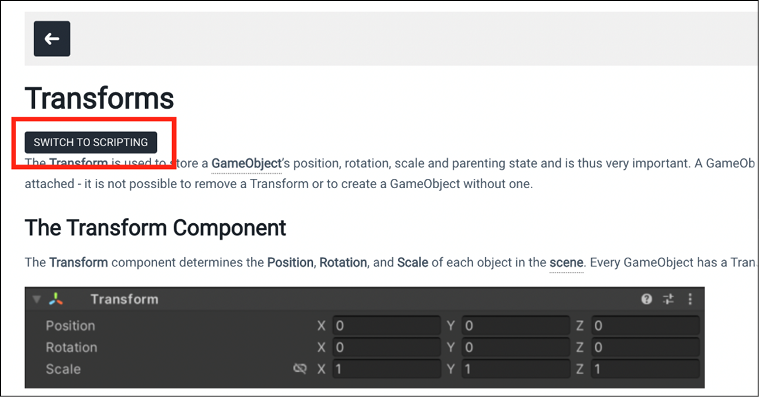
Task: Open Transform three-dot options menu
Action: [x=690, y=299]
